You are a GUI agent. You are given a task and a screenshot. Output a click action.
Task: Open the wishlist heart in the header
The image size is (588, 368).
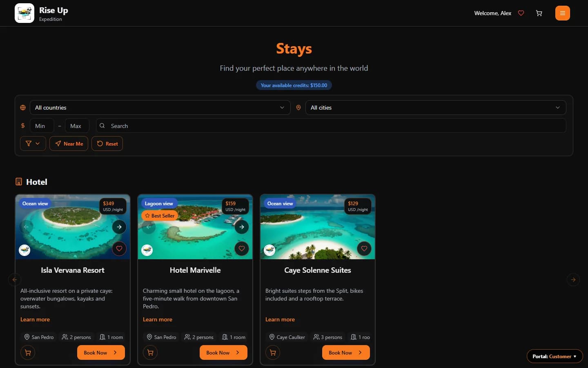click(521, 13)
